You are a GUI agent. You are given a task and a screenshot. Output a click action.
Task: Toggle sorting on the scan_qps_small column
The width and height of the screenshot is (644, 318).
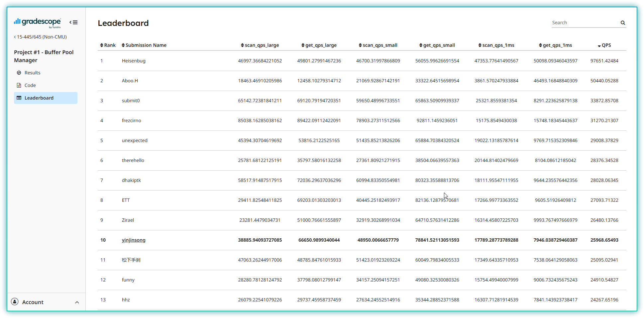(x=360, y=45)
